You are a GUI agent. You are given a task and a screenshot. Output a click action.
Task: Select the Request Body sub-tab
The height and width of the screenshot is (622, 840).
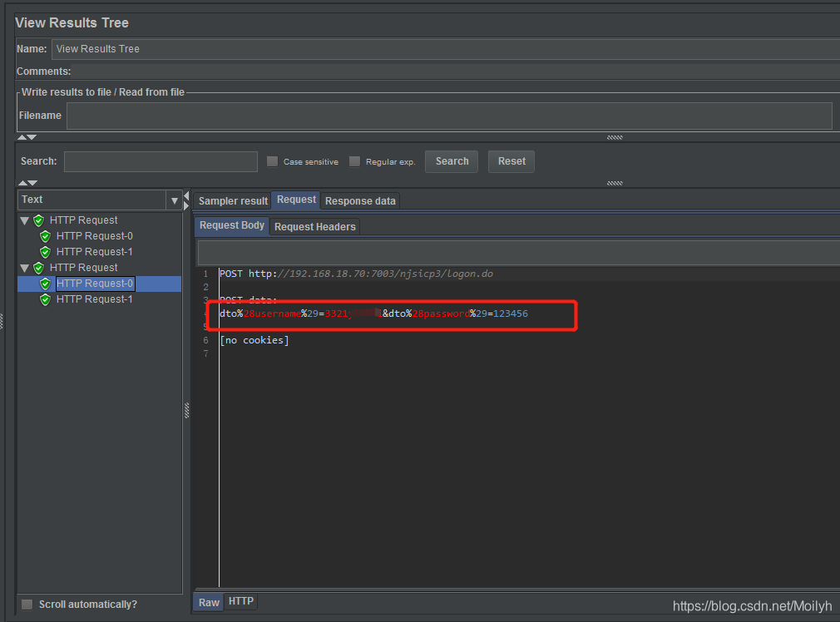click(x=231, y=225)
